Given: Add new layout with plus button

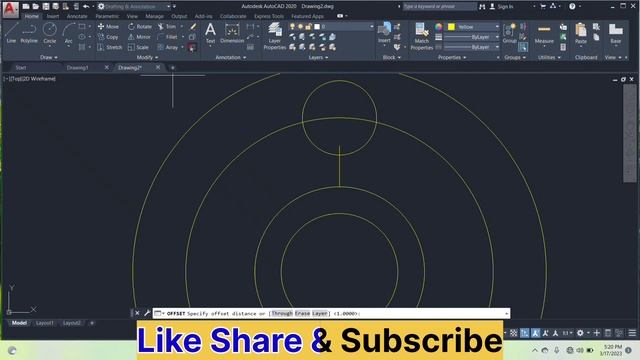Looking at the screenshot, I should pyautogui.click(x=92, y=323).
